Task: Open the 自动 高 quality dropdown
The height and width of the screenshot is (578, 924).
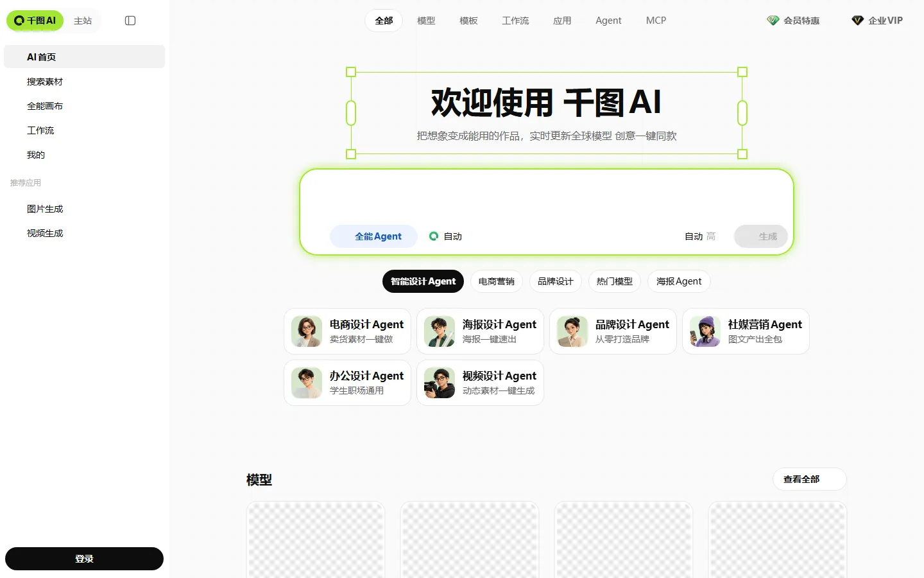Action: [x=700, y=236]
